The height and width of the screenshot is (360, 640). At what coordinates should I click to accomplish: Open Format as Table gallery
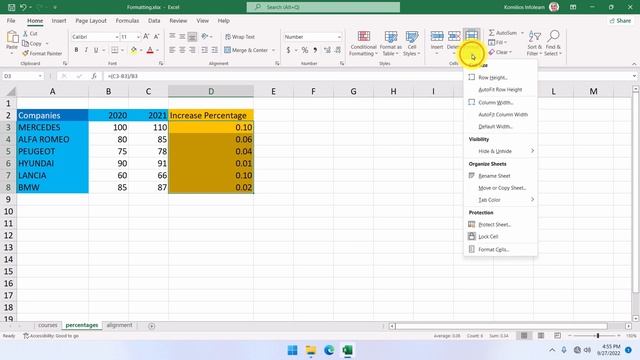(391, 43)
